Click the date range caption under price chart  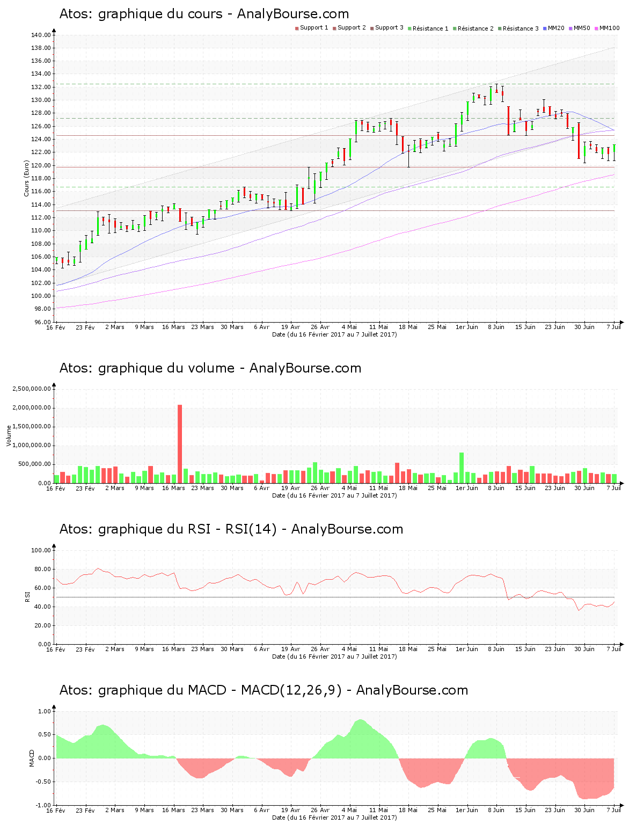click(334, 334)
